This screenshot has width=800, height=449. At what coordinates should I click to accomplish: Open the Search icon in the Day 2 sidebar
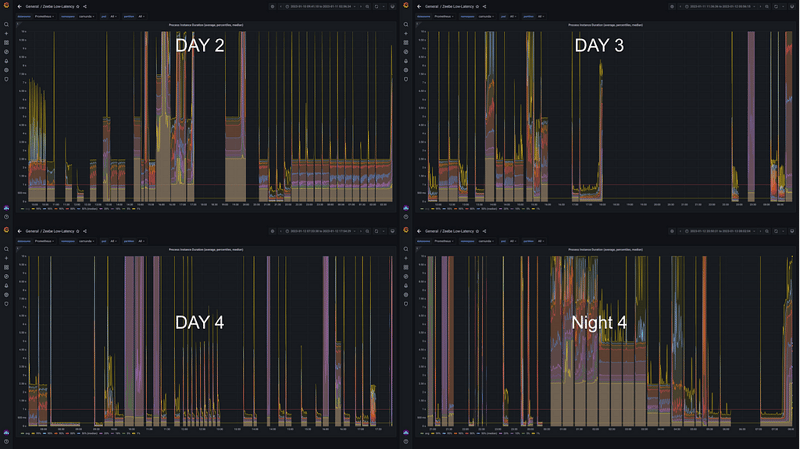point(7,22)
